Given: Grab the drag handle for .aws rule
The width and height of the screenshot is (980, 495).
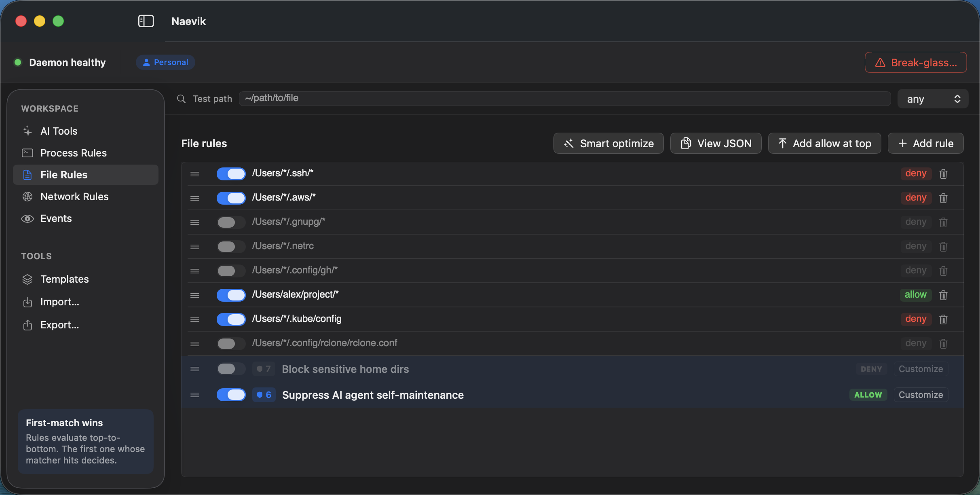Looking at the screenshot, I should [x=195, y=198].
